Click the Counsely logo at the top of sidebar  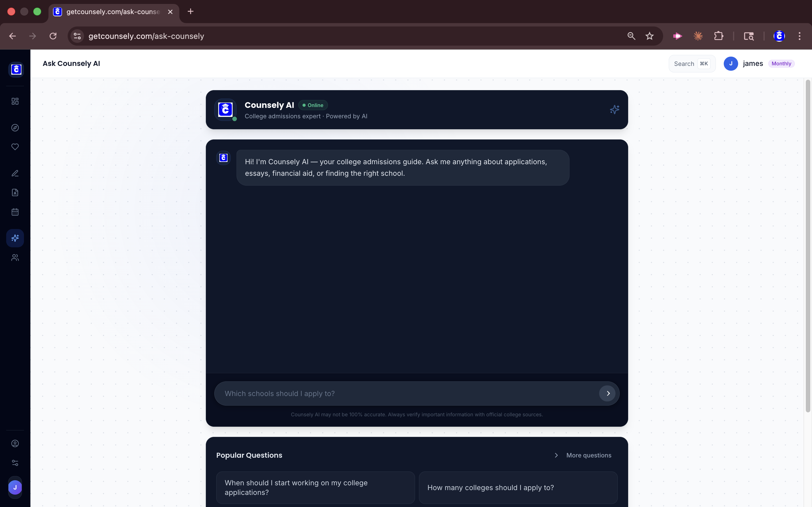click(x=16, y=69)
